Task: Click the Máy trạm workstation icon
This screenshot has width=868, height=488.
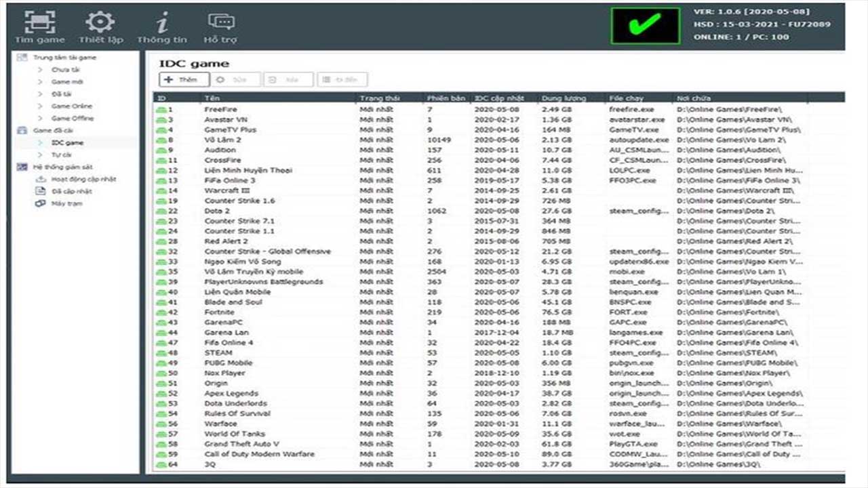Action: (41, 203)
